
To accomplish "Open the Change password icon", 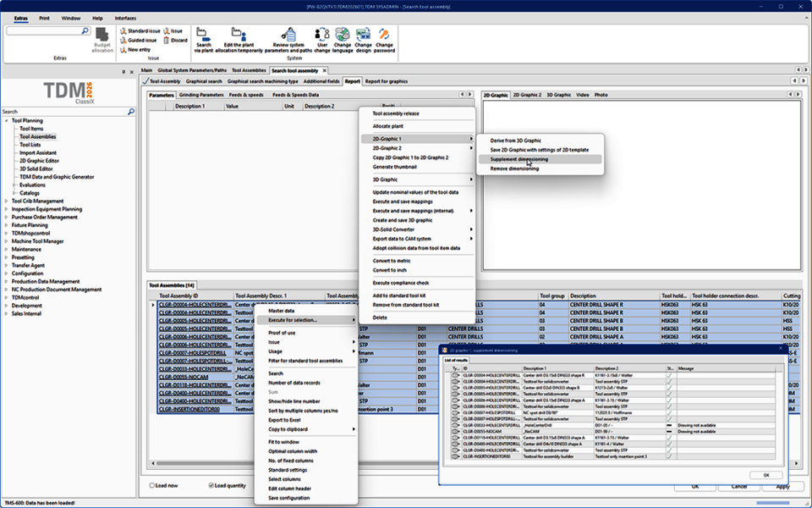I will point(385,35).
